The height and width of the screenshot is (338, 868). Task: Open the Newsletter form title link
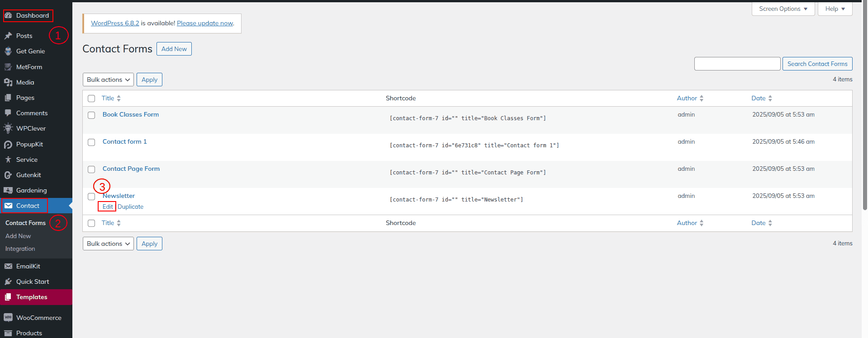(x=119, y=196)
